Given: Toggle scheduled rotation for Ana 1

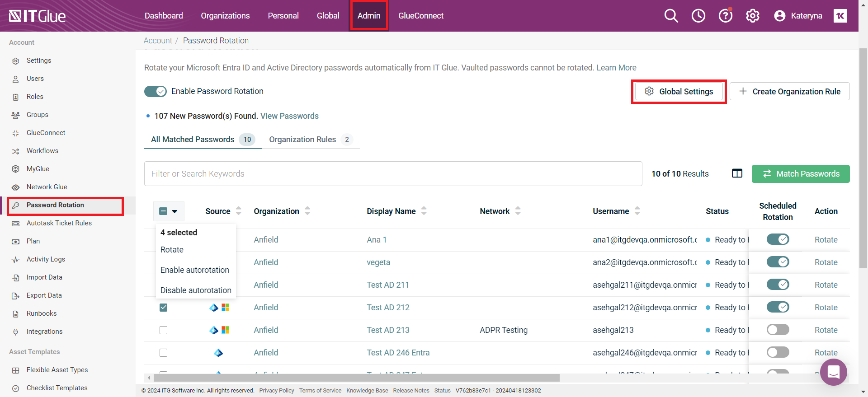Looking at the screenshot, I should tap(778, 239).
